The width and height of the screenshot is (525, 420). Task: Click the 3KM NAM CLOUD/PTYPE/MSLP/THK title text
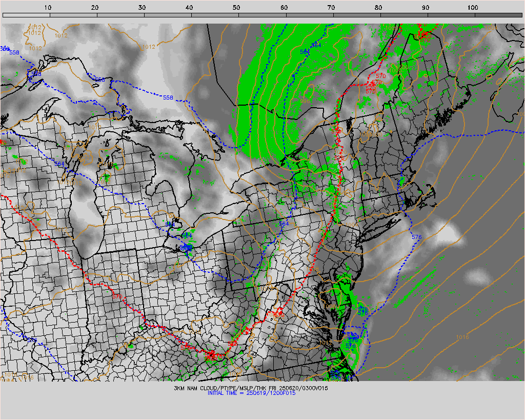point(251,388)
